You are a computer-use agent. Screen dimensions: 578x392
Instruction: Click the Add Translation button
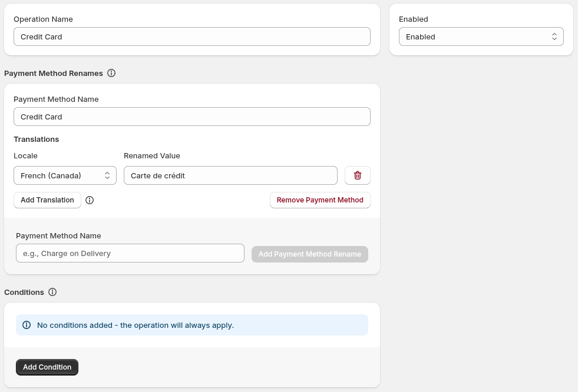coord(47,200)
